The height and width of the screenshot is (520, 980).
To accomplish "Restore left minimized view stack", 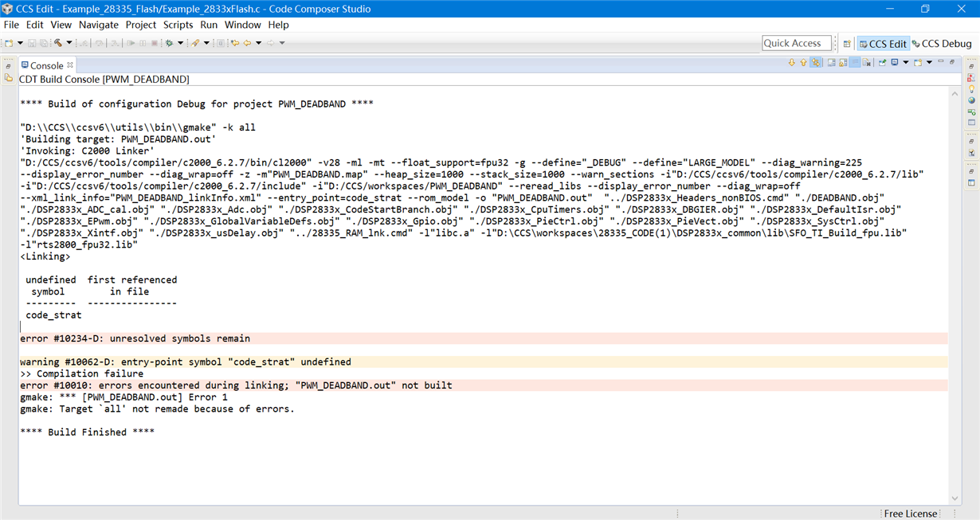I will [x=9, y=66].
